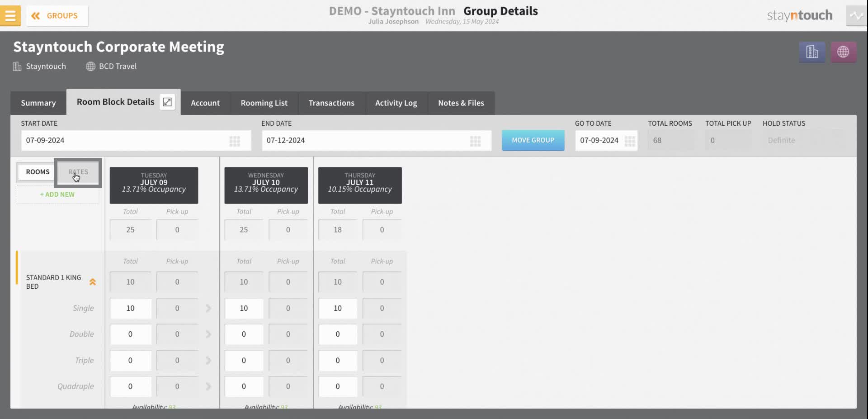Click the Quadruple July 10 total field
The width and height of the screenshot is (868, 419).
point(244,386)
